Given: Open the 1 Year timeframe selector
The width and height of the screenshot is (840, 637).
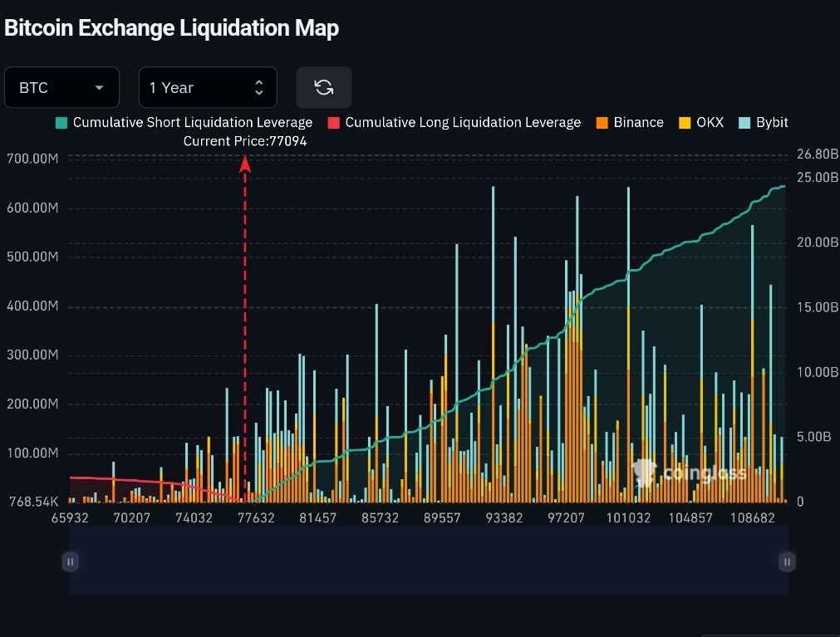Looking at the screenshot, I should pyautogui.click(x=208, y=87).
